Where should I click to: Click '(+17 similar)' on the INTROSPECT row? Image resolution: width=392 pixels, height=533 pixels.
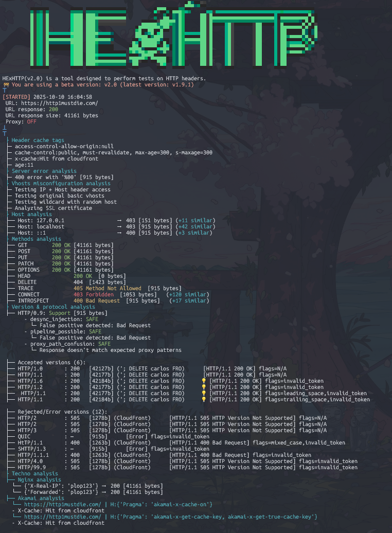tap(189, 300)
